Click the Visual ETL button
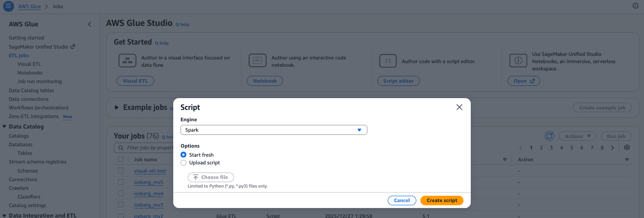The image size is (644, 218). 135,81
